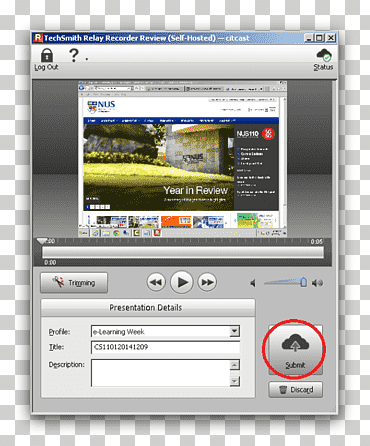Click the TechSmith Relay title bar icon
This screenshot has height=446, width=370.
pos(38,38)
